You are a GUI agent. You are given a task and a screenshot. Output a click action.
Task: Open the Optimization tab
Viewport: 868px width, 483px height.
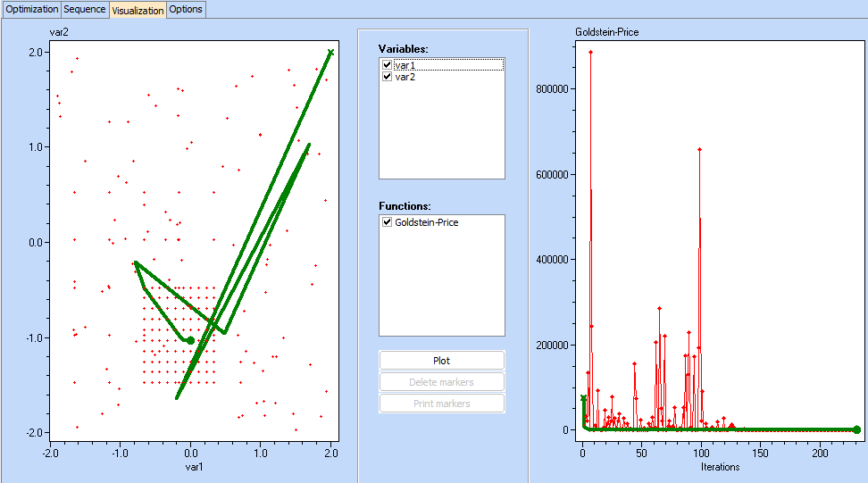point(31,9)
